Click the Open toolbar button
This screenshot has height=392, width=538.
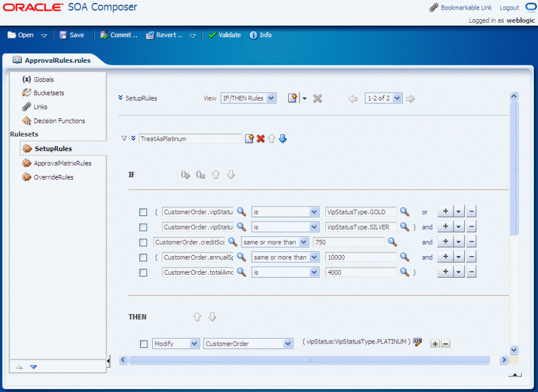[x=20, y=35]
